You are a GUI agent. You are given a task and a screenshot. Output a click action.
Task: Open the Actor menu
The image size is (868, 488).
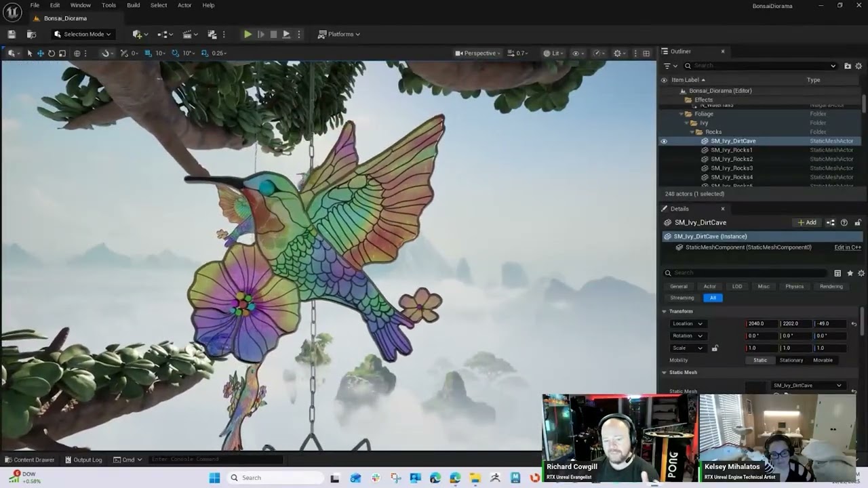[x=184, y=5]
